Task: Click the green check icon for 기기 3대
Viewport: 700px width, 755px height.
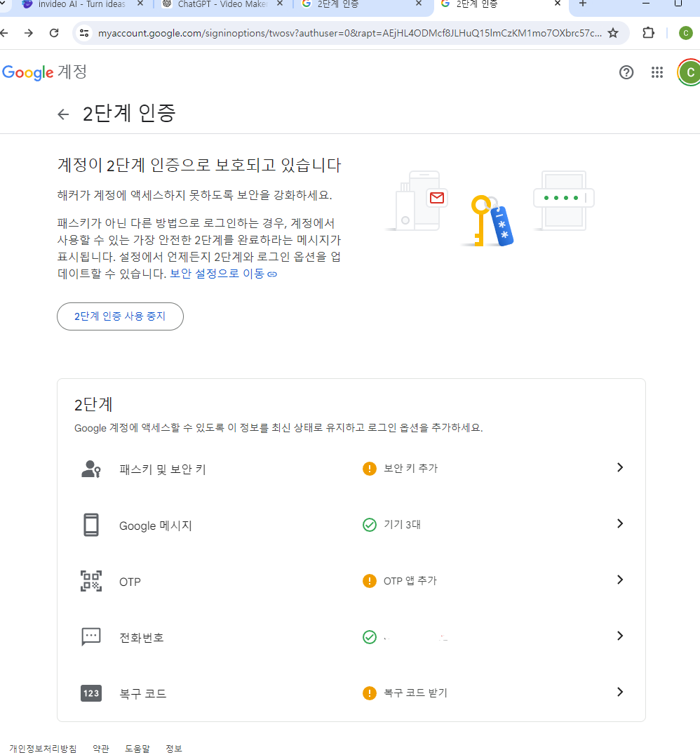Action: [369, 524]
